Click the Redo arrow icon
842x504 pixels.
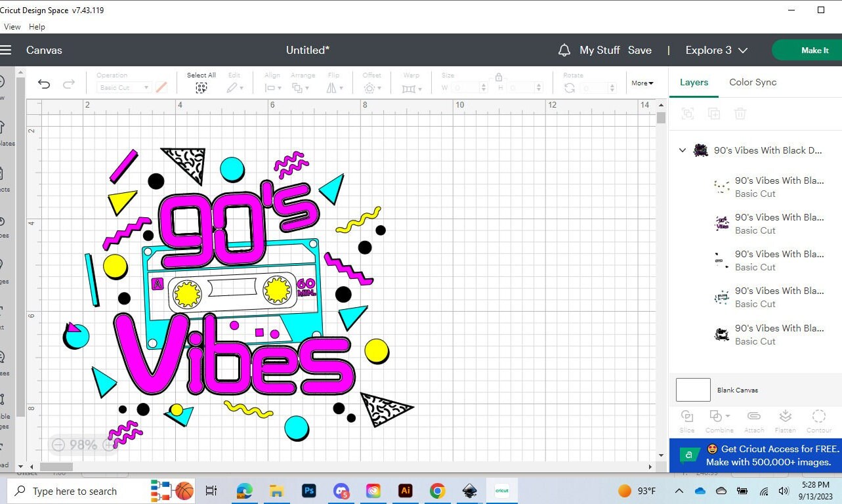click(68, 84)
